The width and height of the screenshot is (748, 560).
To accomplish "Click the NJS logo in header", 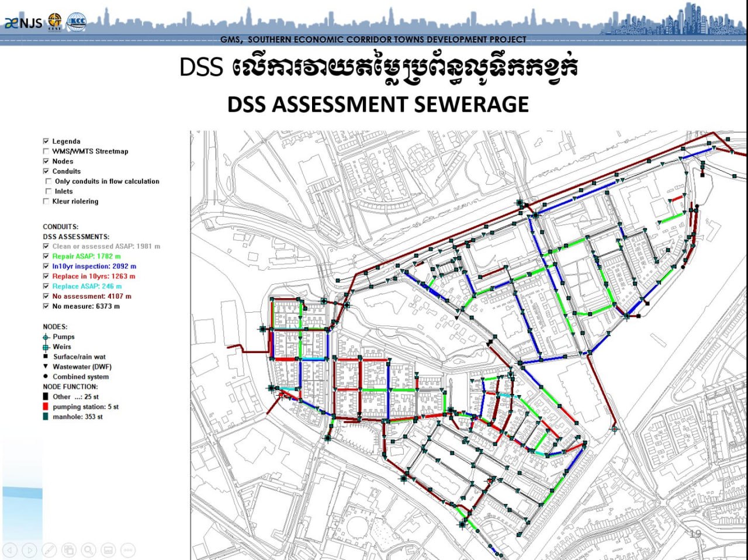I will pyautogui.click(x=23, y=23).
